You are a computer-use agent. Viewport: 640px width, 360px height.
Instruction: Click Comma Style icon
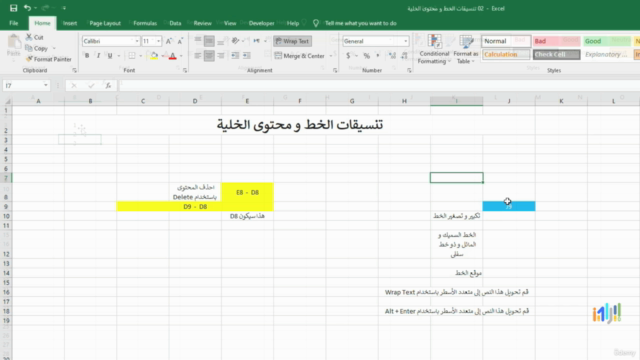click(378, 56)
